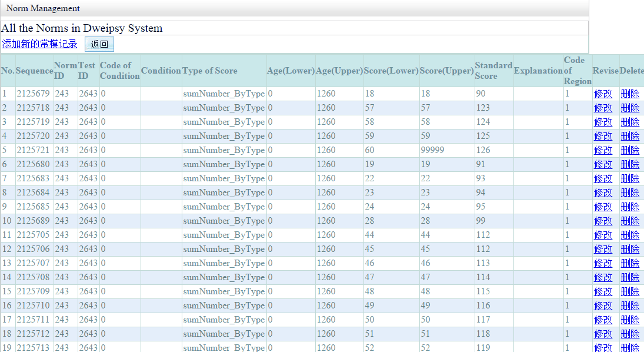The width and height of the screenshot is (644, 352).
Task: Click 修改 for sequence 2125679
Action: coord(603,94)
